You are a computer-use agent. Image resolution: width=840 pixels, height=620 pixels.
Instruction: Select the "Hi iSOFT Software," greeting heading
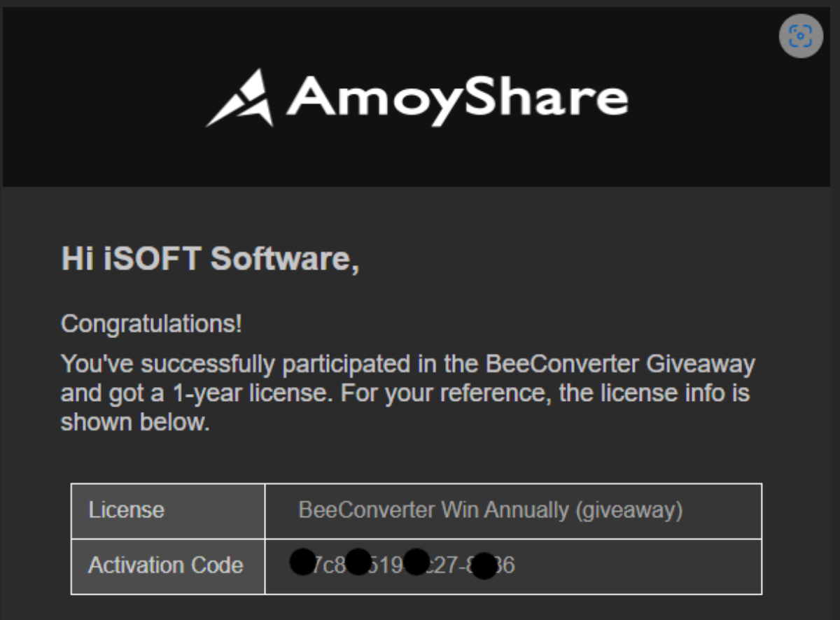[210, 260]
